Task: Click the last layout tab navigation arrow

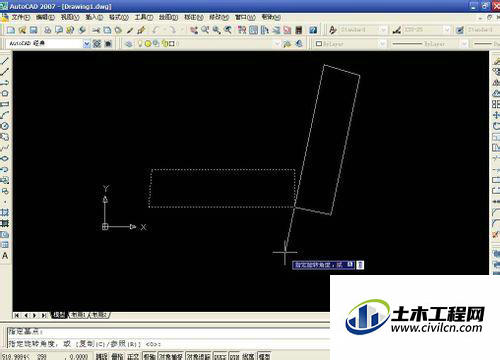Action: [x=44, y=315]
